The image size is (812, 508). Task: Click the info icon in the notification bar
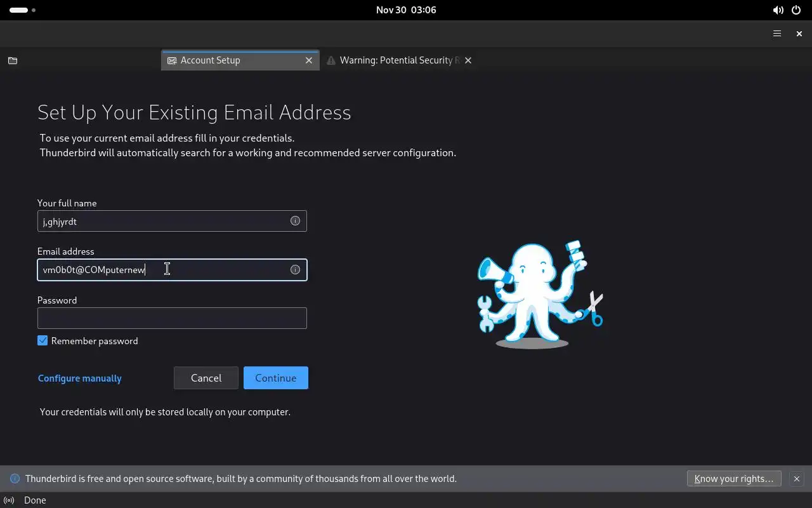[15, 479]
